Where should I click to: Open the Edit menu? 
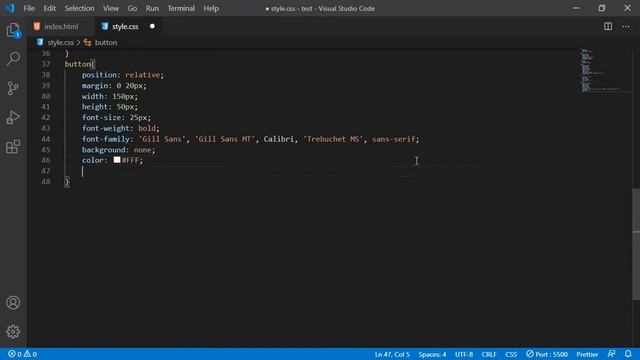coord(49,8)
